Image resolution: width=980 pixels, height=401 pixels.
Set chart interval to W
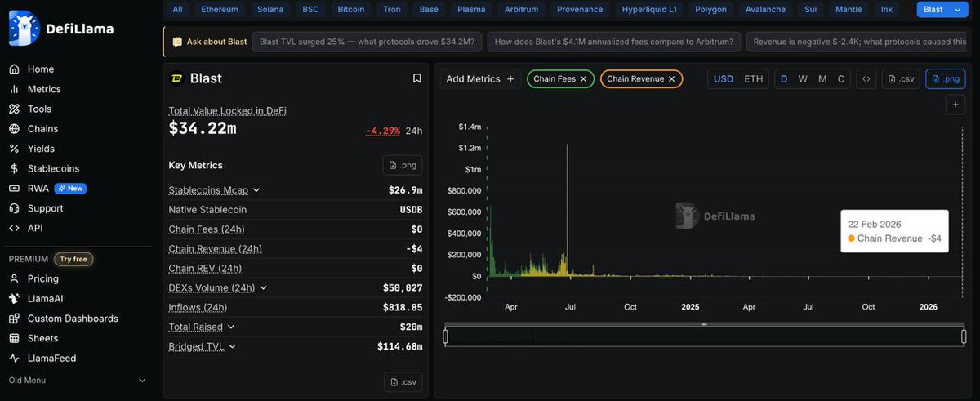803,79
